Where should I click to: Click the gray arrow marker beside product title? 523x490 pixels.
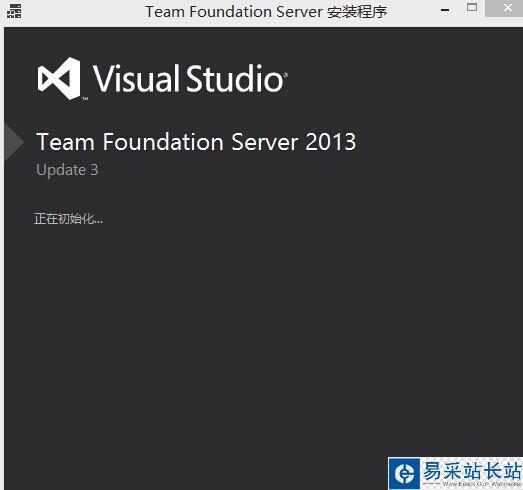point(14,142)
